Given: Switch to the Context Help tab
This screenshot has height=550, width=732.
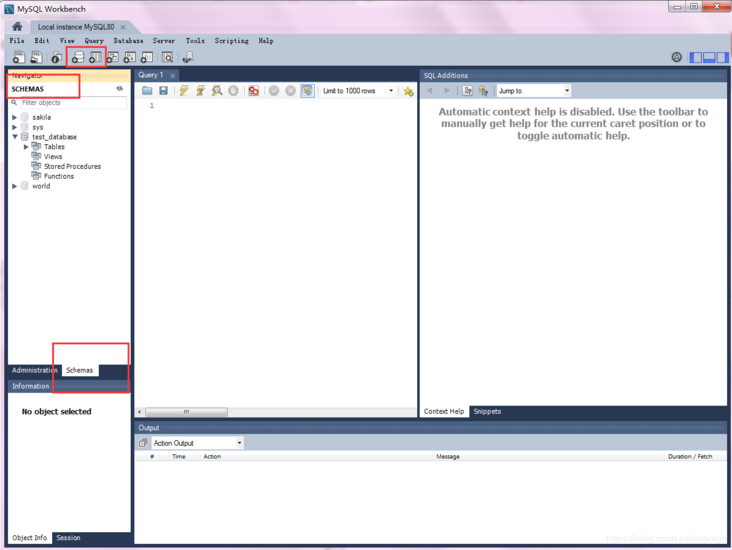Looking at the screenshot, I should click(x=444, y=411).
